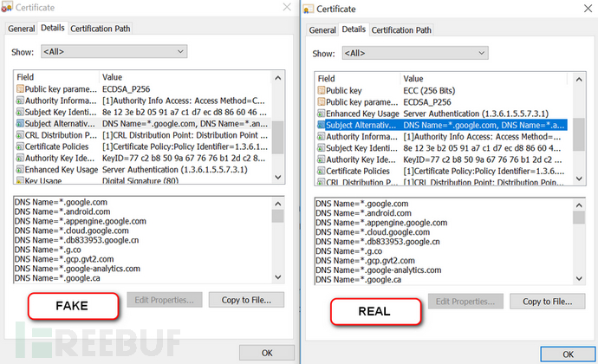
Task: Click Enhanced Key Usage icon in REAL window
Action: point(322,114)
